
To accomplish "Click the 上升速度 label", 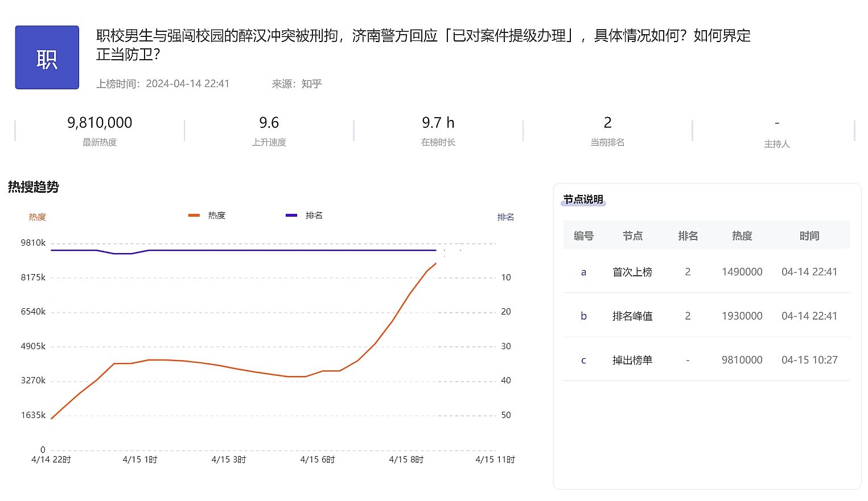I will pyautogui.click(x=269, y=142).
